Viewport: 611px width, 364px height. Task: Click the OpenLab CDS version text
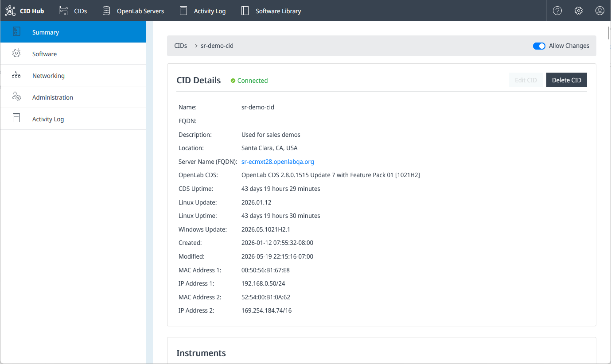tap(331, 175)
